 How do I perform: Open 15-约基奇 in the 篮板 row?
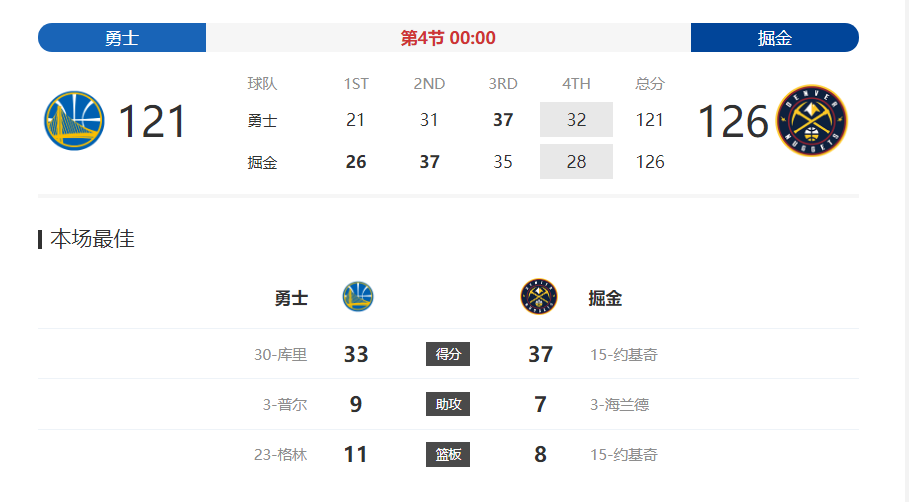624,454
